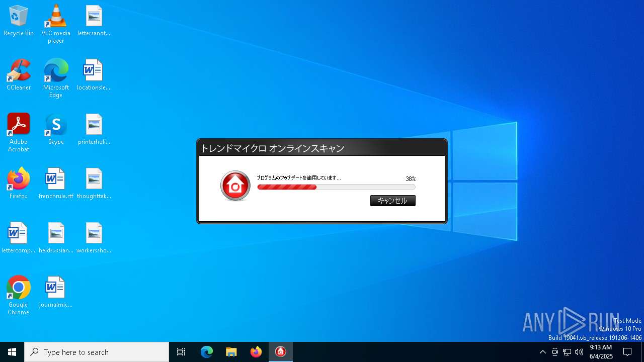
Task: Click the Trend Micro scanner taskbar button
Action: (x=281, y=352)
